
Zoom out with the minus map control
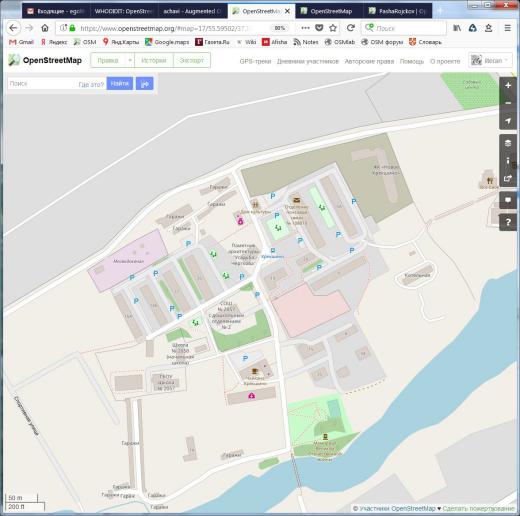tap(508, 103)
